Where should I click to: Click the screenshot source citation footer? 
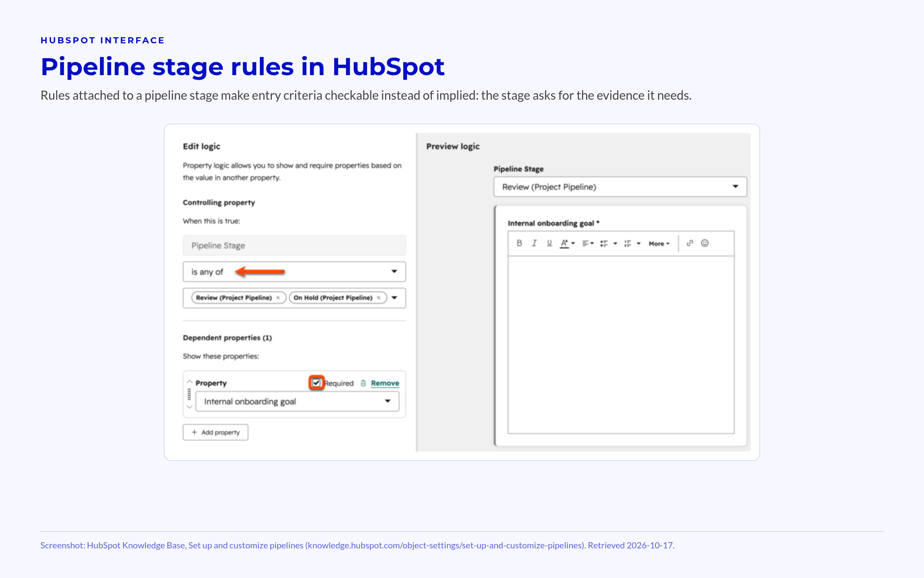tap(357, 545)
